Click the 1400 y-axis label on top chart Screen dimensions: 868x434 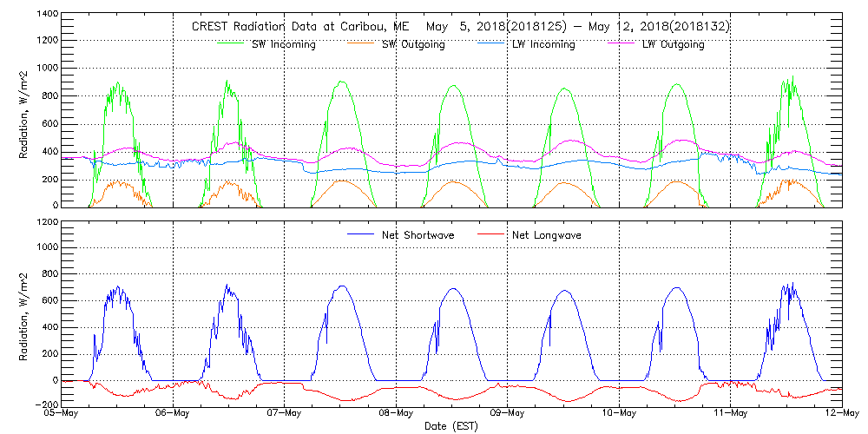(45, 16)
